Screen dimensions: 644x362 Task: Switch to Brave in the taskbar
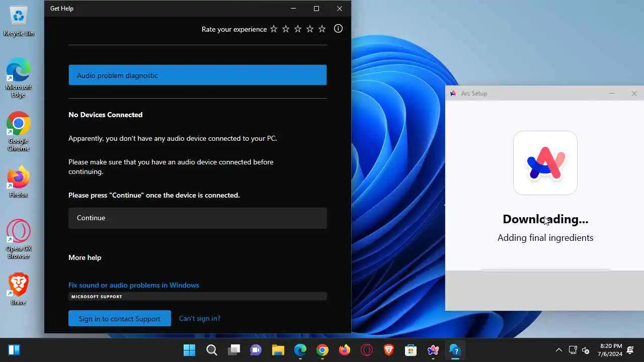tap(389, 350)
